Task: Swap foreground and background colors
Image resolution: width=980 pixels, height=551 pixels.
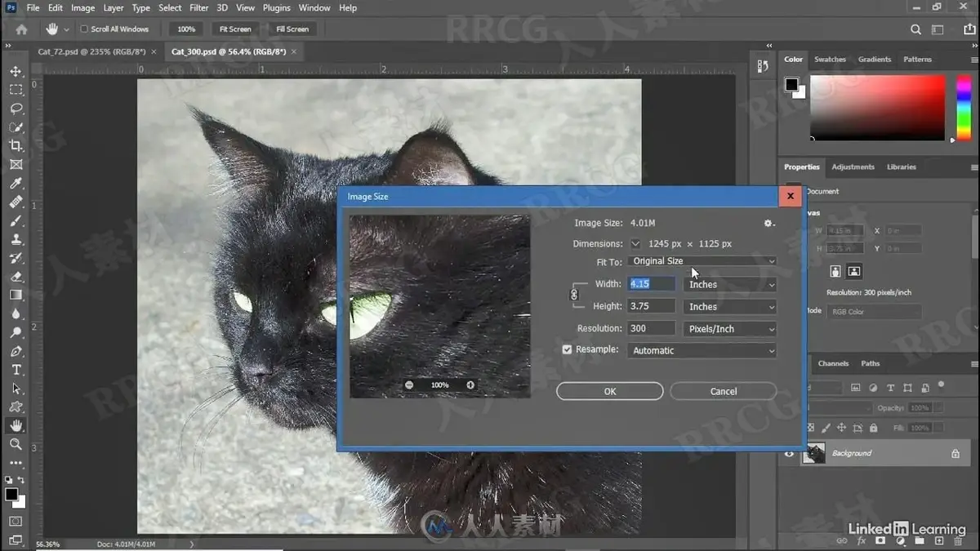Action: click(21, 480)
